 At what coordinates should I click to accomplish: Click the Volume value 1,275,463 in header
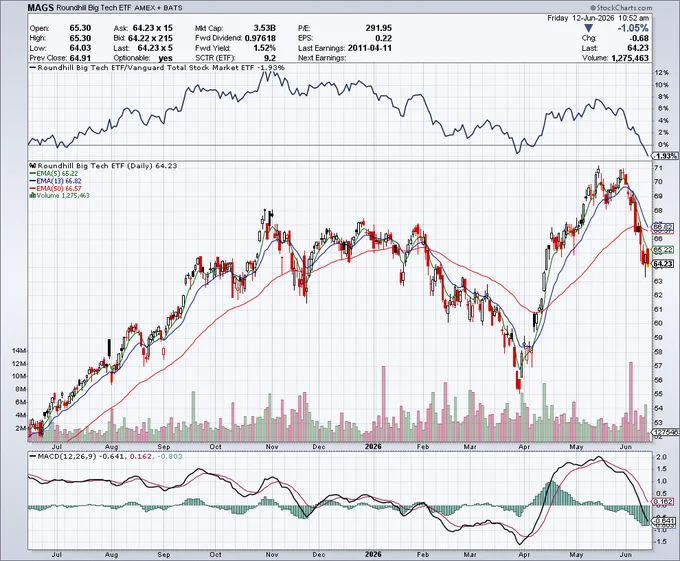pos(630,58)
